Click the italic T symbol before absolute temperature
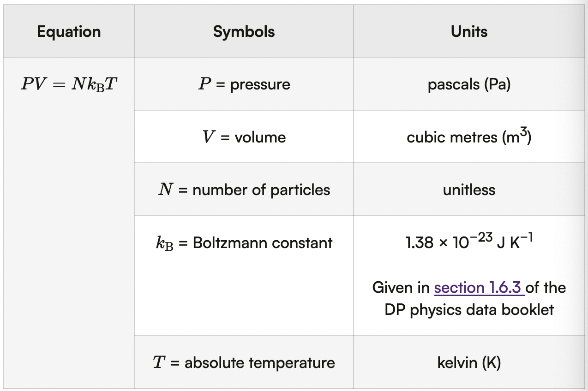 point(158,363)
